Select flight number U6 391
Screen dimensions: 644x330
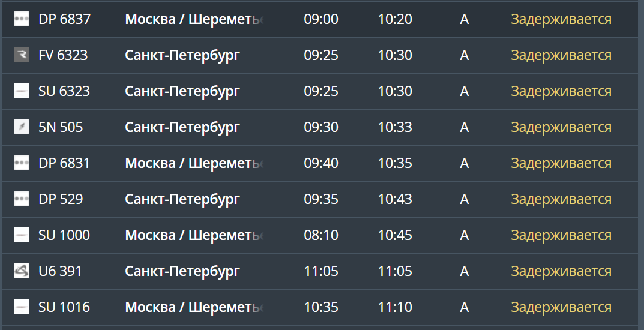pyautogui.click(x=60, y=271)
